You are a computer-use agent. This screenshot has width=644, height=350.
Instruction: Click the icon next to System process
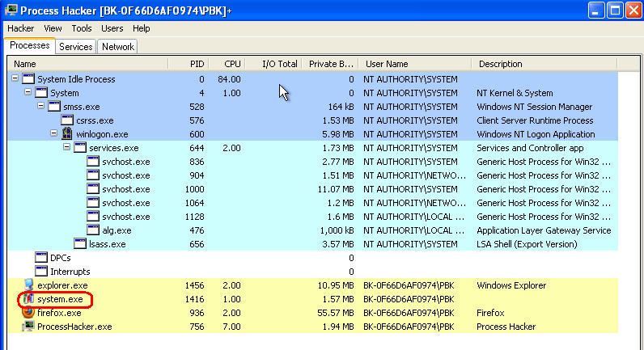[41, 93]
